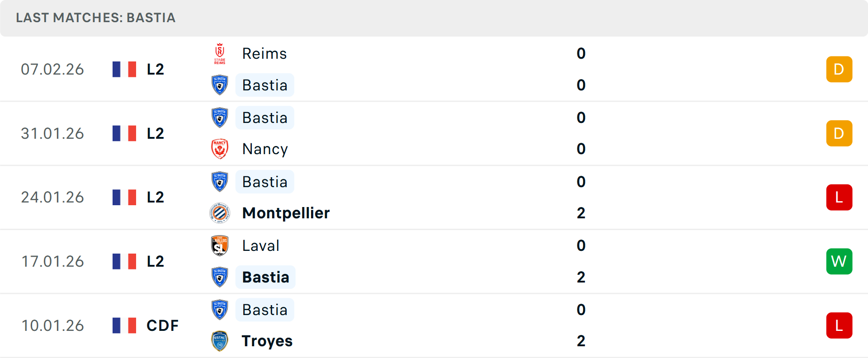Viewport: 868px width, 358px height.
Task: Open the Troyes team page
Action: (x=267, y=341)
